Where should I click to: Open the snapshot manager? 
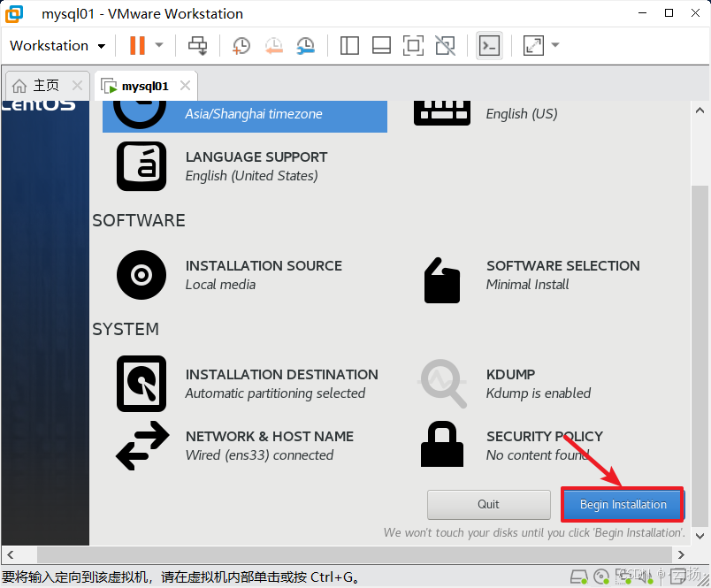306,45
